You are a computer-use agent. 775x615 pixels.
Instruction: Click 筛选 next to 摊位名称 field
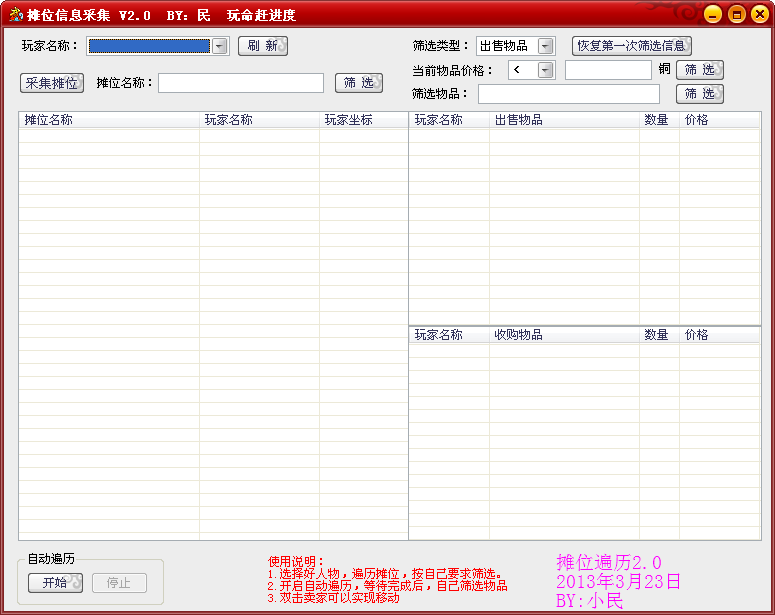[x=359, y=83]
